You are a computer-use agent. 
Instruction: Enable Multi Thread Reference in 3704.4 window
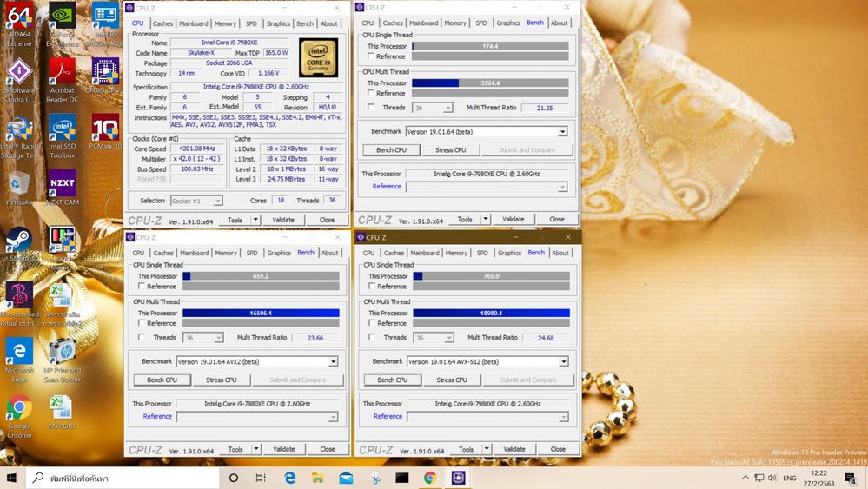371,93
